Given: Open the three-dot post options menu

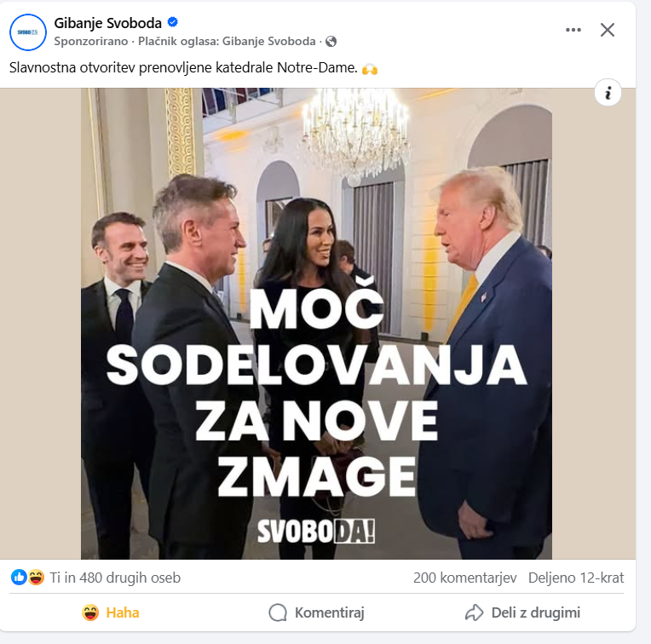Looking at the screenshot, I should [573, 30].
